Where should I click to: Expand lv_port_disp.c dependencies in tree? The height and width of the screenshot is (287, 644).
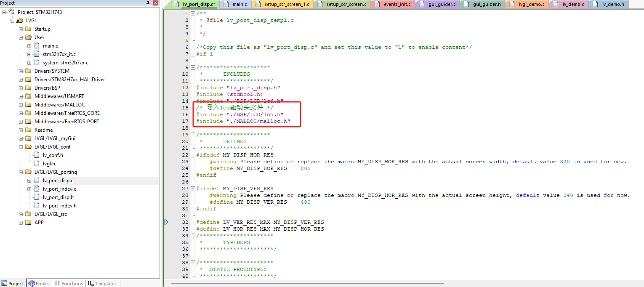click(29, 180)
